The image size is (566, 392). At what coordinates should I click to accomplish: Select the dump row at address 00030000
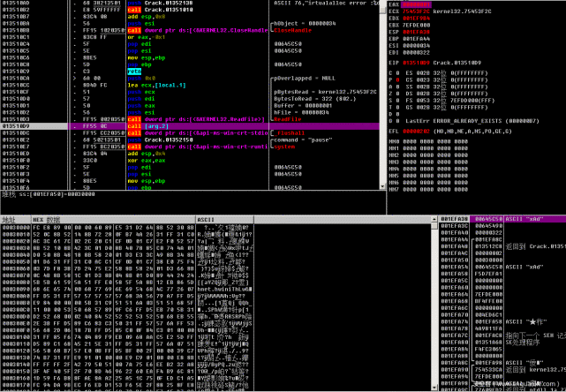[x=127, y=228]
